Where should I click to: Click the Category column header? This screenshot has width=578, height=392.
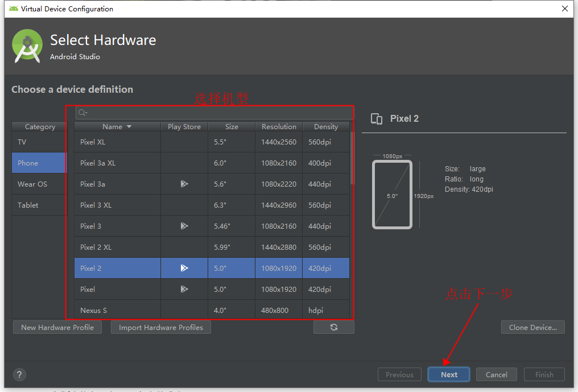pos(40,126)
